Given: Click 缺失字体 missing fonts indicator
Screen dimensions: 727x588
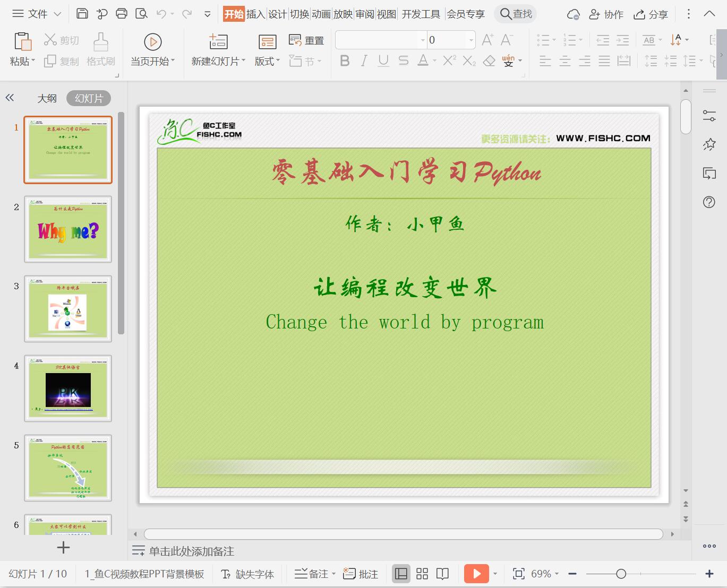Looking at the screenshot, I should pyautogui.click(x=247, y=574).
